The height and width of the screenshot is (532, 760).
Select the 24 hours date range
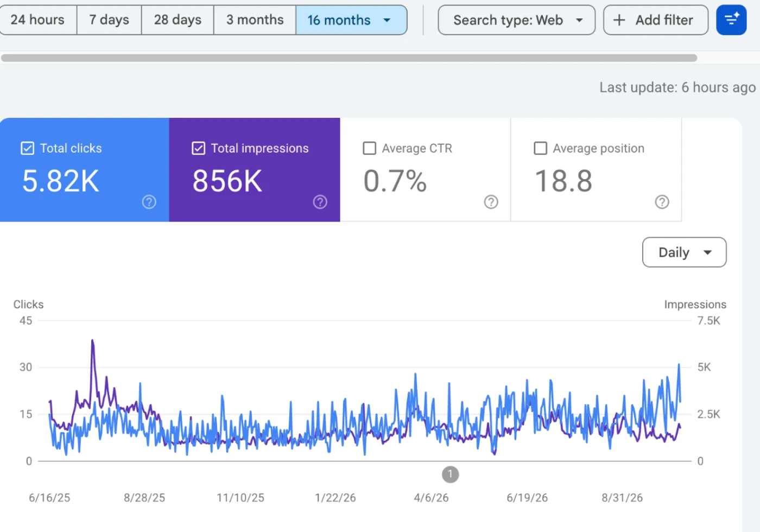(x=37, y=20)
